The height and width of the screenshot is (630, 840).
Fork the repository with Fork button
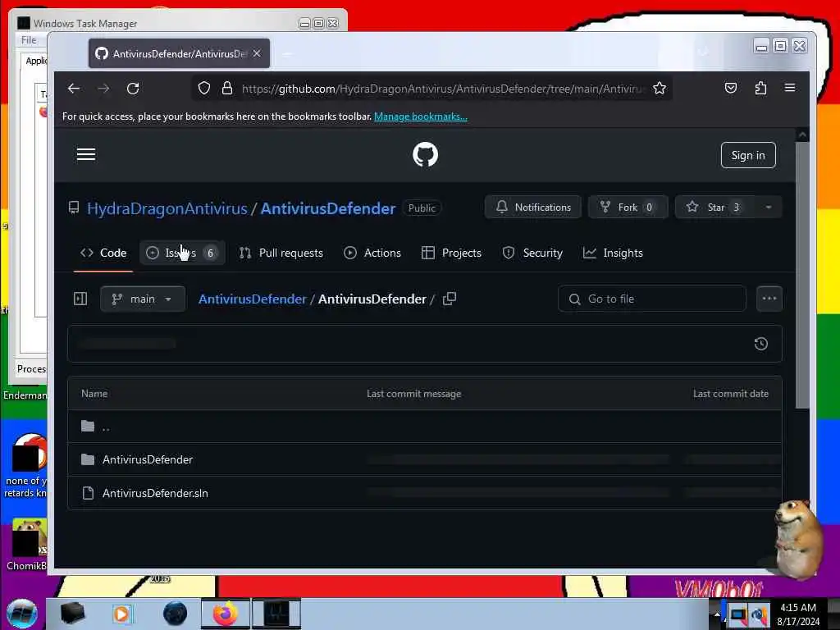click(628, 208)
